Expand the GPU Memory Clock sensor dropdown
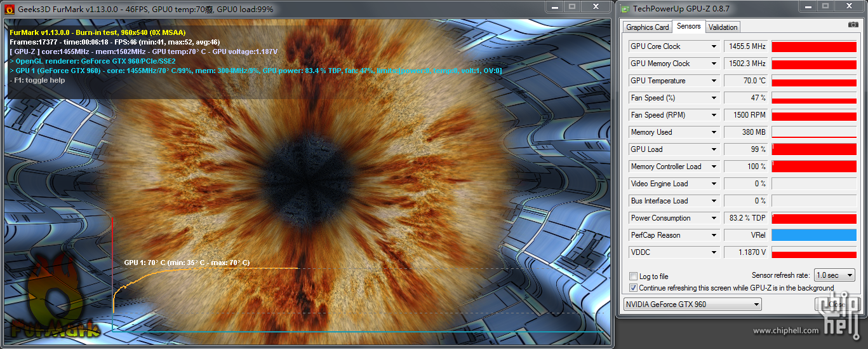Viewport: 868px width, 349px height. pos(714,64)
